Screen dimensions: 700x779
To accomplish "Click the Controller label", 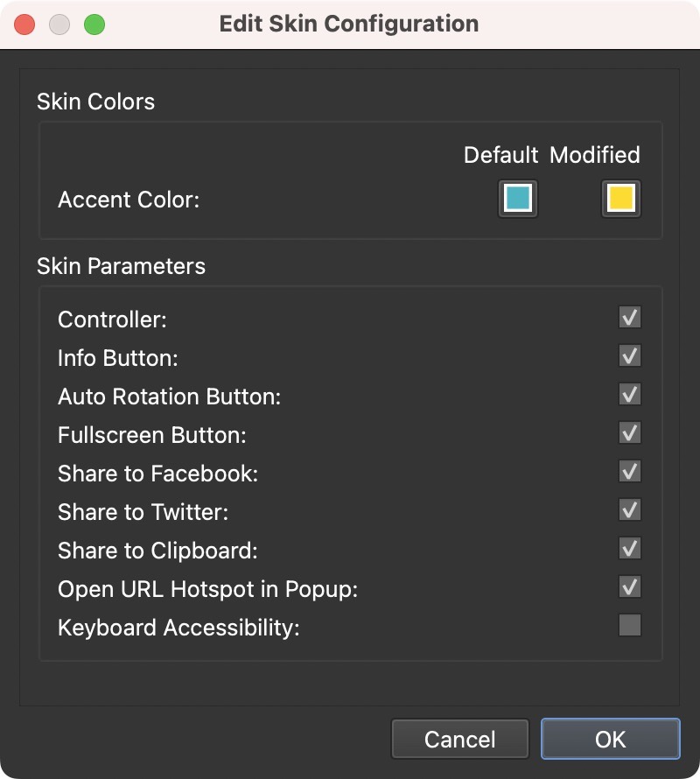I will point(112,319).
